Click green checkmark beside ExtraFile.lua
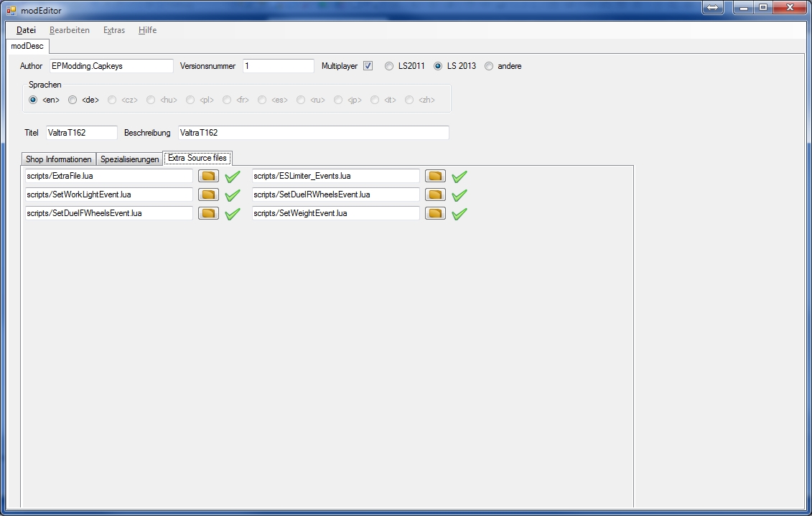This screenshot has width=812, height=516. click(x=233, y=177)
